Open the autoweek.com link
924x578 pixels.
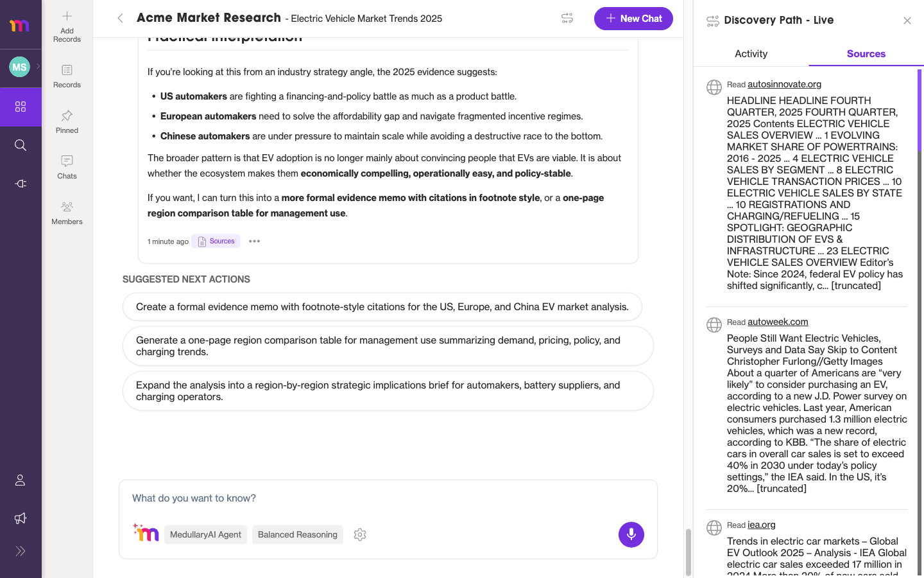click(778, 322)
